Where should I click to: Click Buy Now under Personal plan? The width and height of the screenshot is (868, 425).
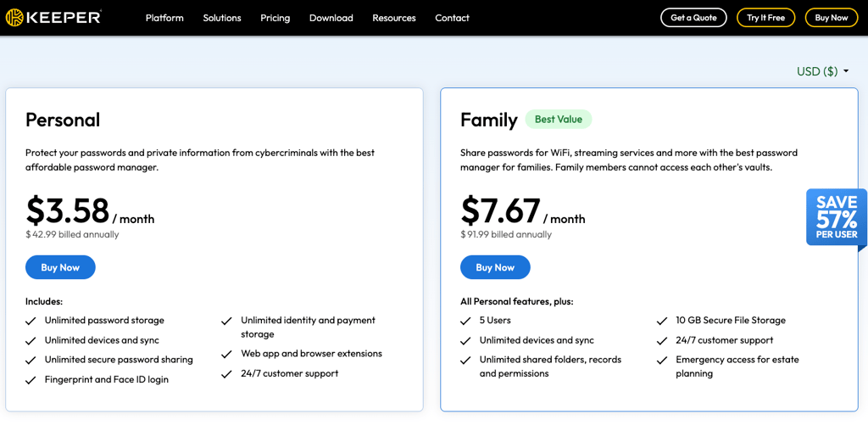(60, 267)
